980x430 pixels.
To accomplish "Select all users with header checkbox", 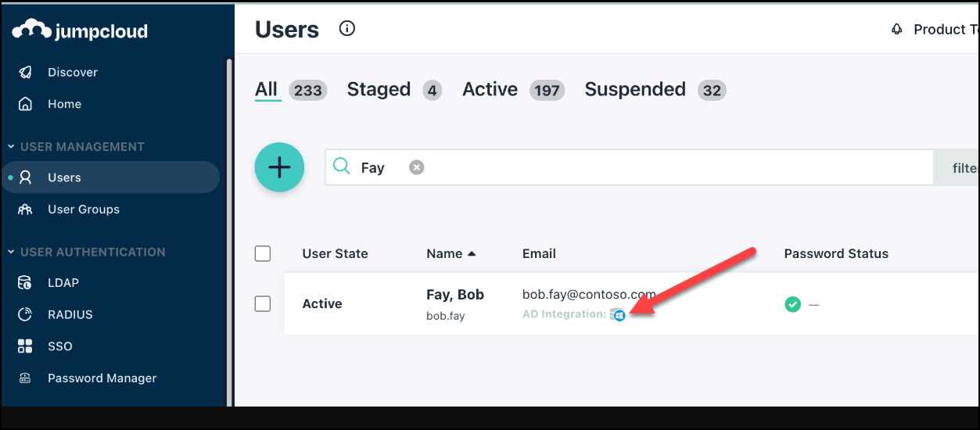I will click(x=263, y=253).
